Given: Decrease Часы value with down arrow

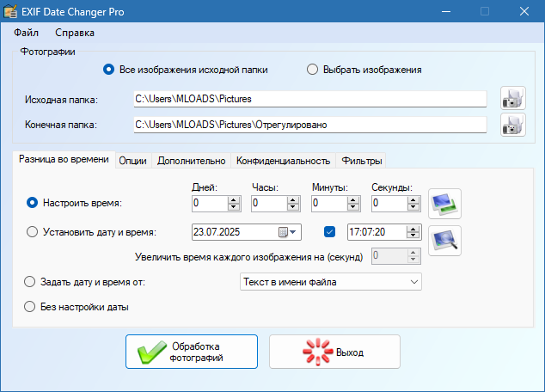Looking at the screenshot, I should [293, 207].
